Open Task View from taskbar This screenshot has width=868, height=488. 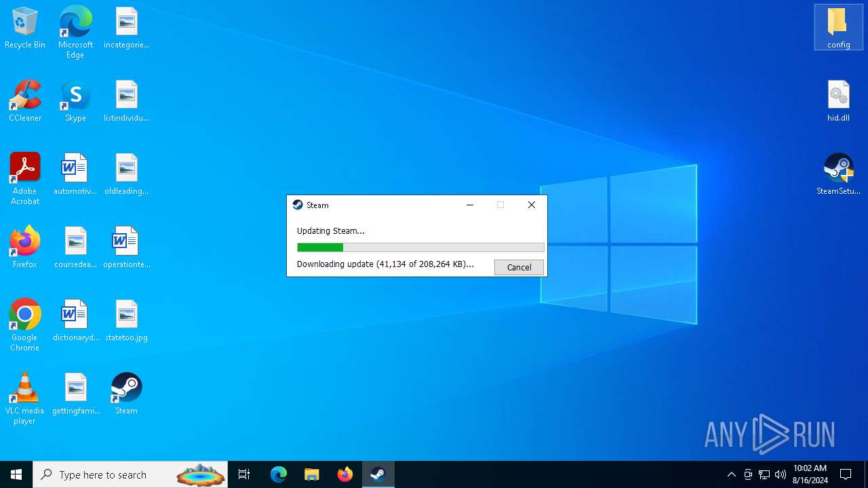click(245, 474)
